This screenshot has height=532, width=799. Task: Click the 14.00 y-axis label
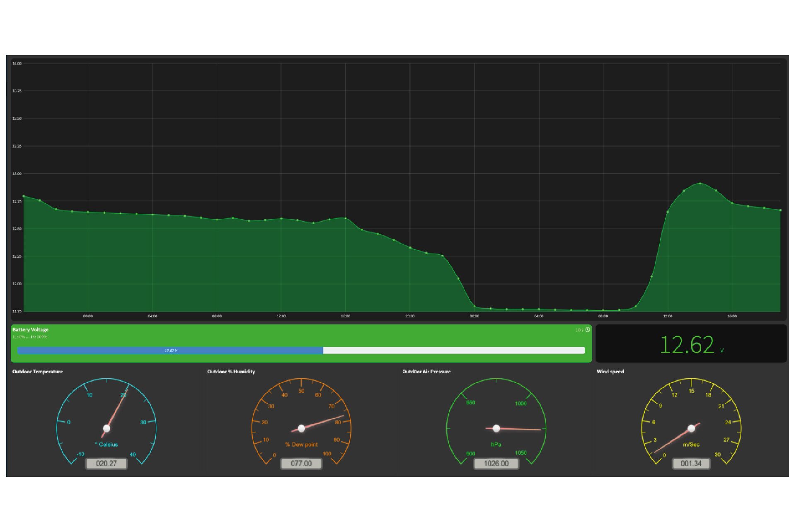click(17, 63)
